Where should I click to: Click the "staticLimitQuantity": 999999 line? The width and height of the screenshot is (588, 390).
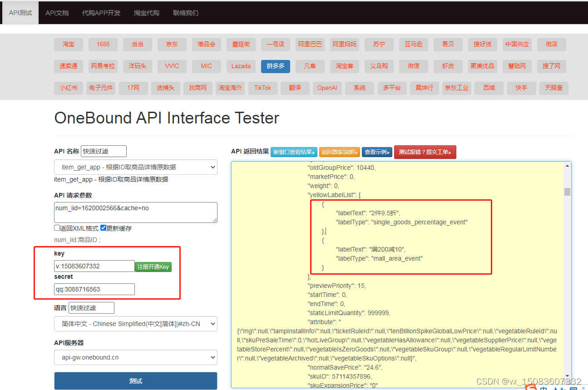coord(349,313)
